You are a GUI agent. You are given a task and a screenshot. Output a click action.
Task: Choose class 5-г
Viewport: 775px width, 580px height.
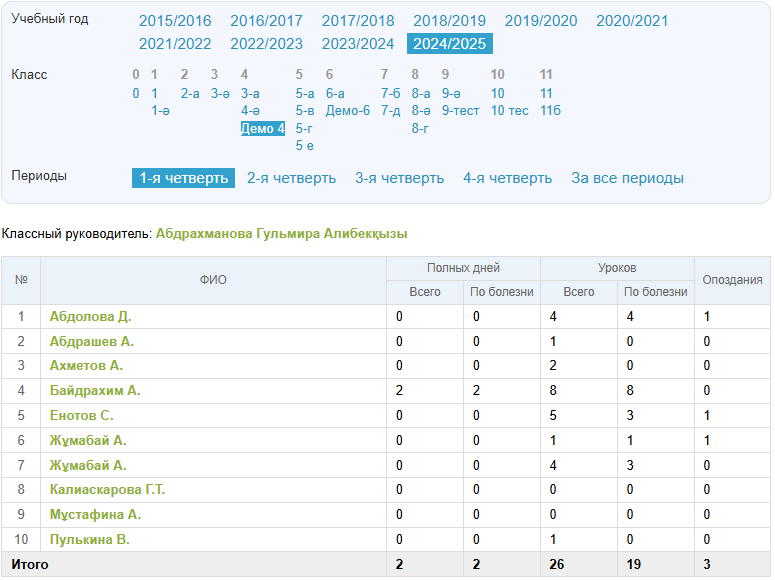point(304,128)
